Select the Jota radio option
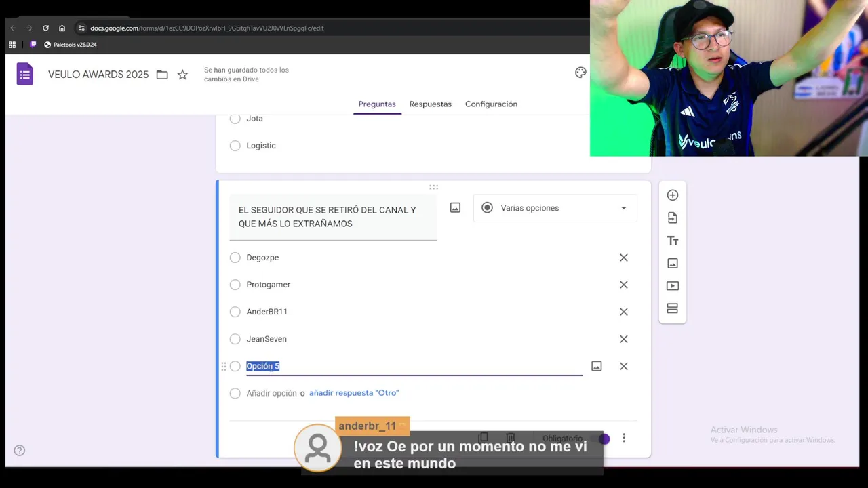This screenshot has height=488, width=868. click(x=235, y=119)
